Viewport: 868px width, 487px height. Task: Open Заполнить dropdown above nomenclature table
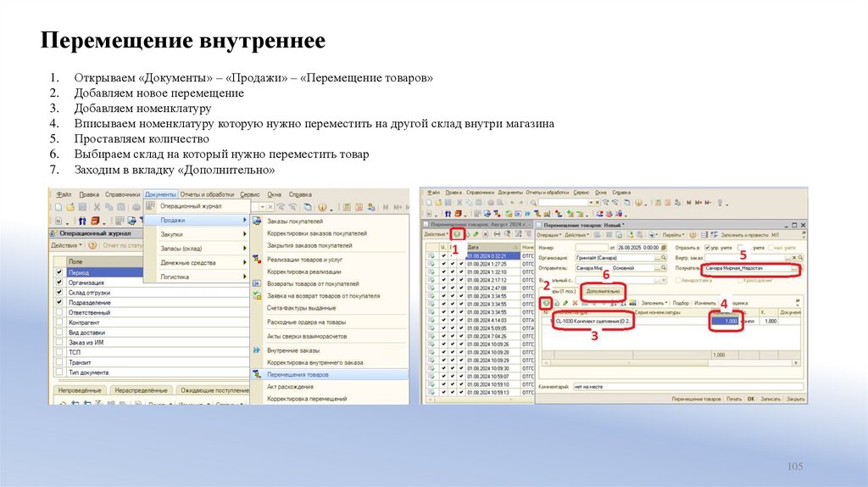tap(654, 303)
